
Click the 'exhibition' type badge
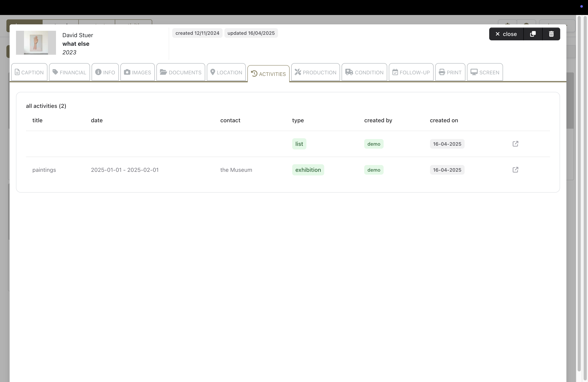tap(308, 170)
